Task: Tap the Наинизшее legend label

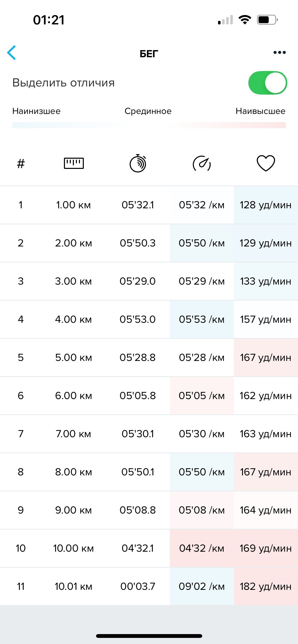Action: pos(36,111)
